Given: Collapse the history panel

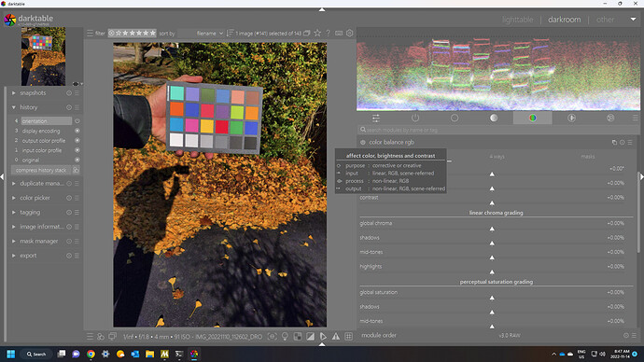Looking at the screenshot, I should 14,107.
